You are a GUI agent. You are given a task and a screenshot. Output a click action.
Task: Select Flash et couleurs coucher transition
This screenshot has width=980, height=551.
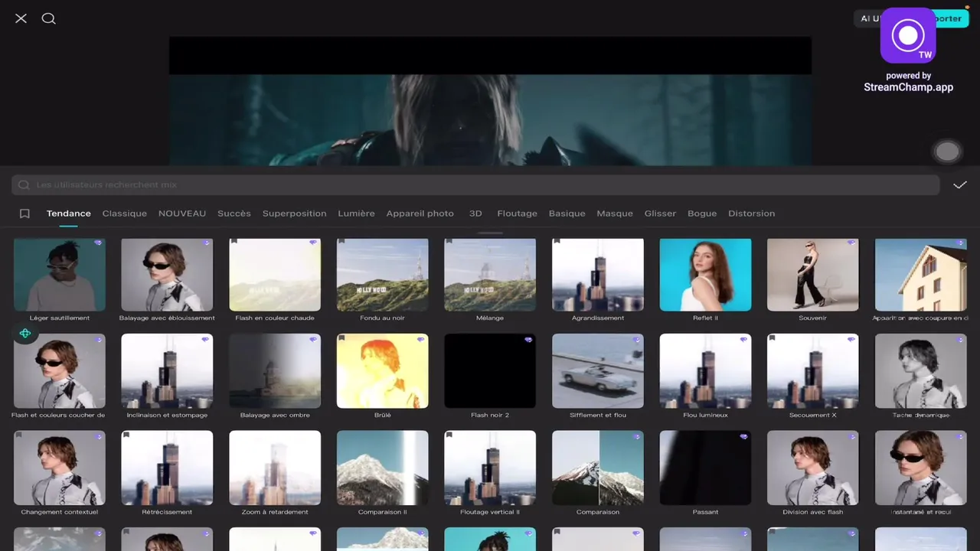click(x=60, y=371)
